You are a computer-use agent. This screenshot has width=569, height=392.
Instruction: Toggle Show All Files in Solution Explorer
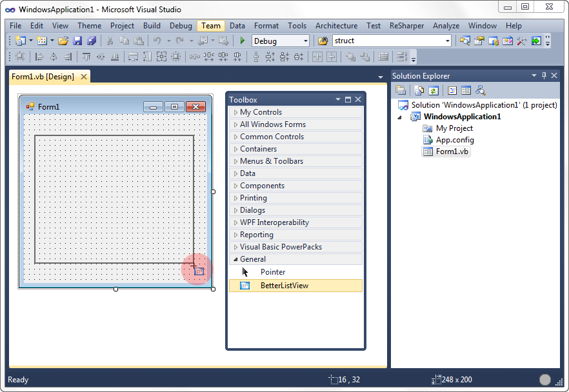[419, 91]
